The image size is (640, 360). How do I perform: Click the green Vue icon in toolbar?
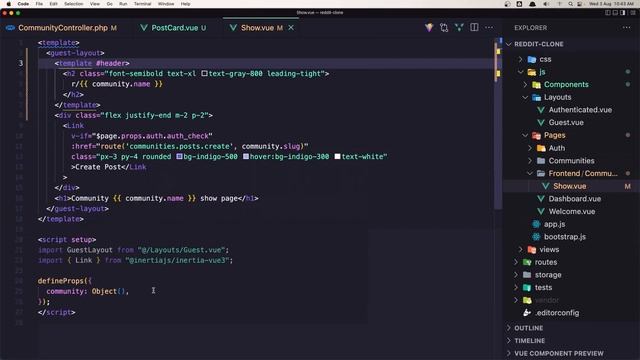pos(459,28)
